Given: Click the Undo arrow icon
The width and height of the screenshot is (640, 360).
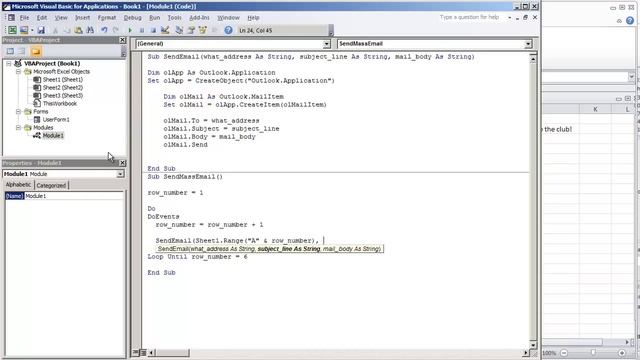Looking at the screenshot, I should (x=104, y=30).
